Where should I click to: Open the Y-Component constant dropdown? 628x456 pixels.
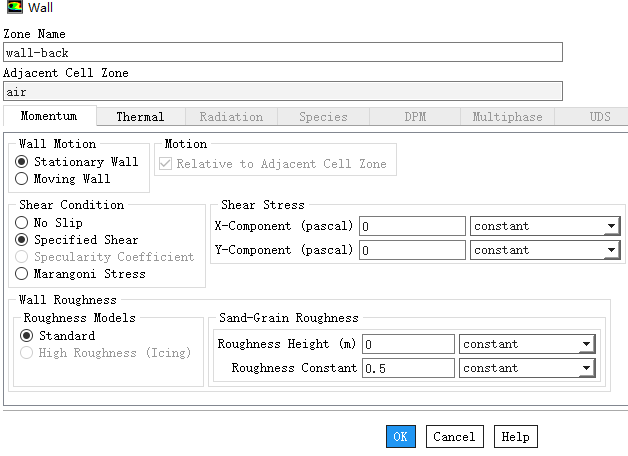pyautogui.click(x=611, y=250)
